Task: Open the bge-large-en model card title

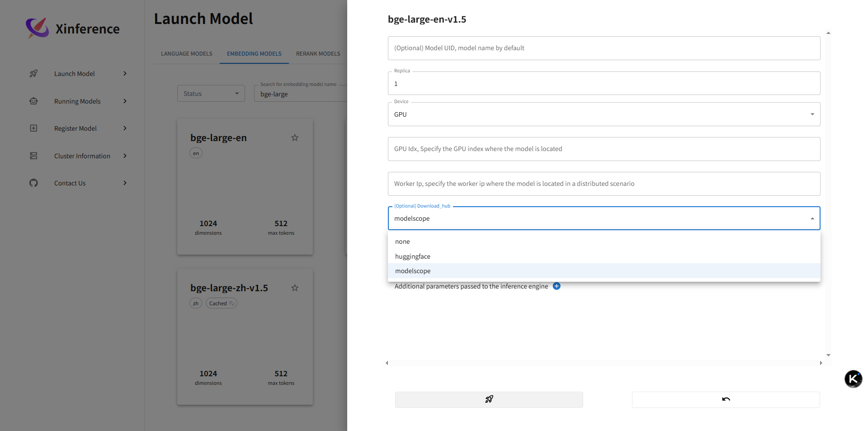Action: click(218, 138)
